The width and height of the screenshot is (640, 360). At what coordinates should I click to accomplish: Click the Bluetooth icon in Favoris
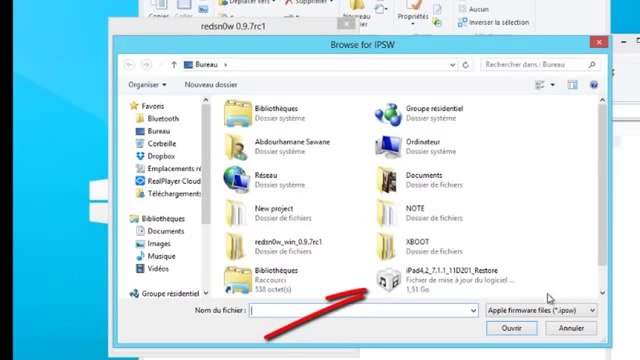pos(140,118)
